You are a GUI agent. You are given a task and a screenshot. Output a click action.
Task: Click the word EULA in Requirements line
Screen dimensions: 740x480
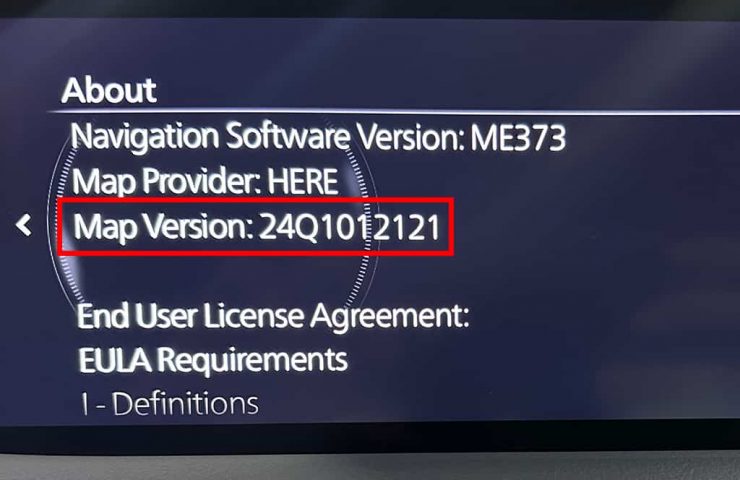[x=115, y=360]
